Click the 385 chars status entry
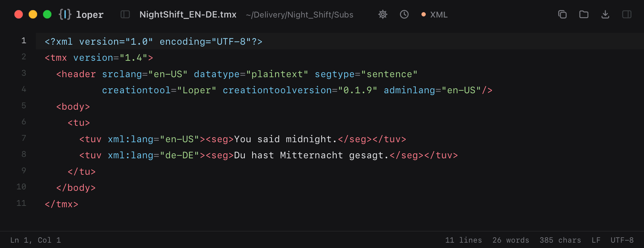 560,240
